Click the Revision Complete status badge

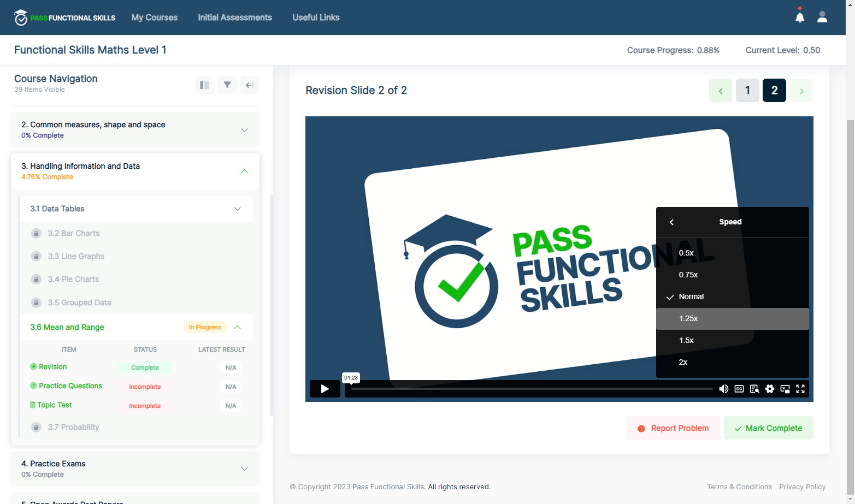(x=145, y=368)
